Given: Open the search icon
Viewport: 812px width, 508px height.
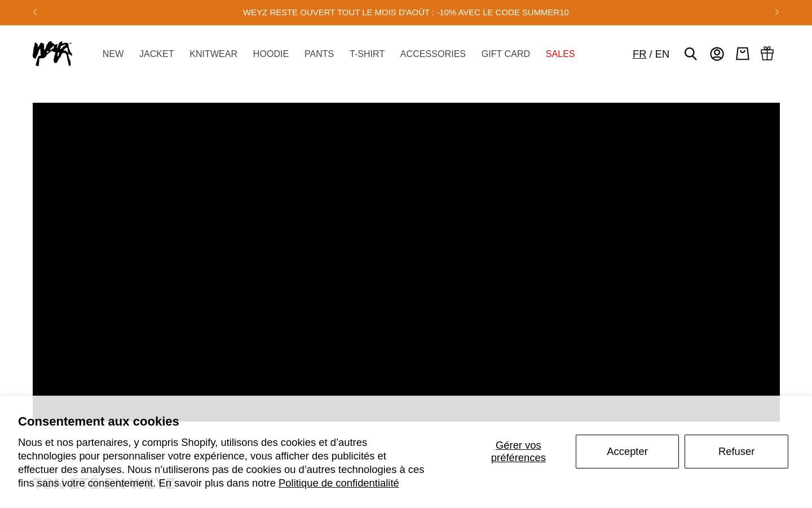Looking at the screenshot, I should tap(691, 54).
